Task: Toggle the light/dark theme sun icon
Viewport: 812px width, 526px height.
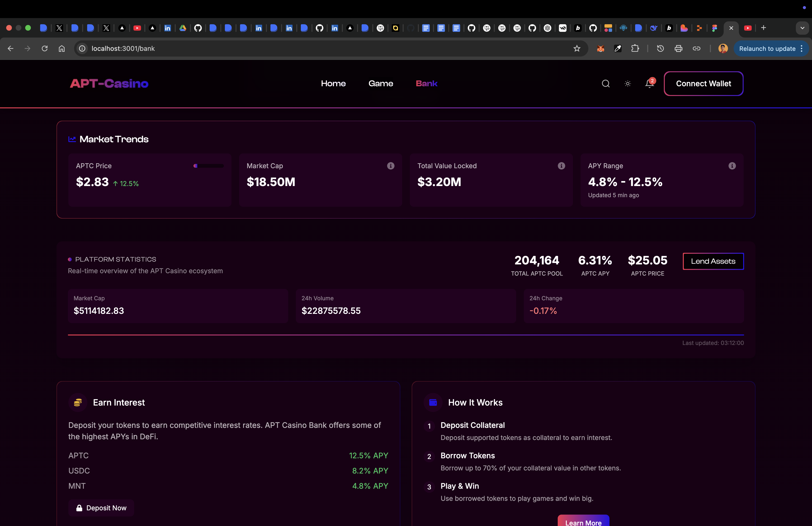Action: click(x=628, y=84)
